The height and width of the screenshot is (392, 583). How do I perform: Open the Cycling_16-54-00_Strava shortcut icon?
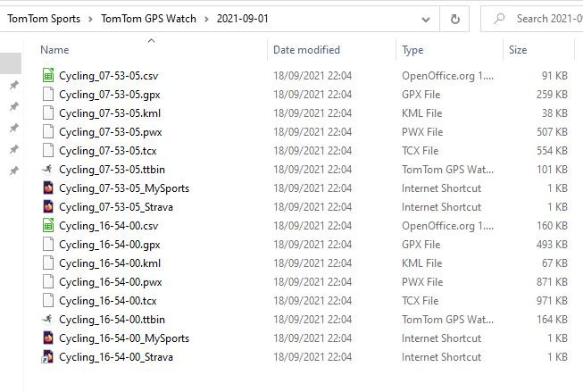pos(48,357)
